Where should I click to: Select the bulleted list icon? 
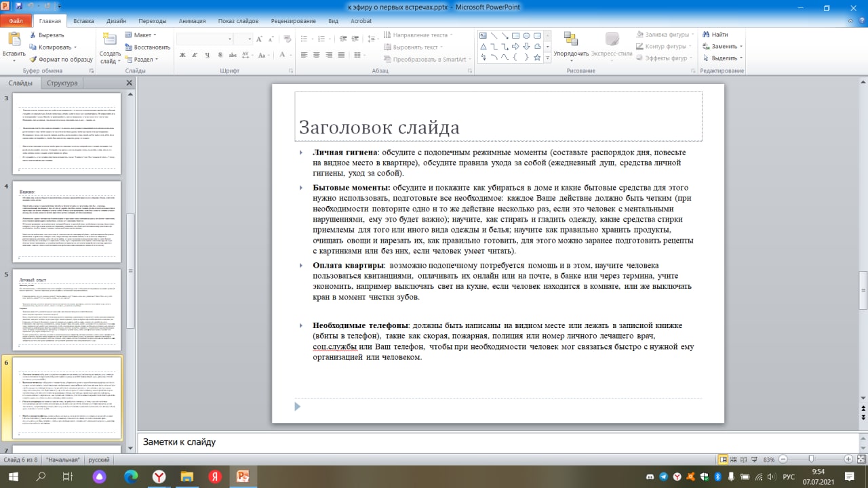(x=304, y=38)
